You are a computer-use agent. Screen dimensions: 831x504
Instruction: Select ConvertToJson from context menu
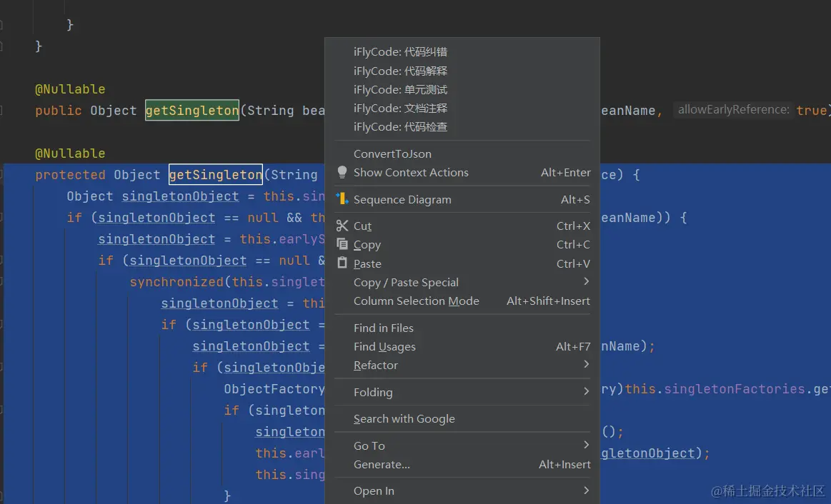tap(392, 153)
